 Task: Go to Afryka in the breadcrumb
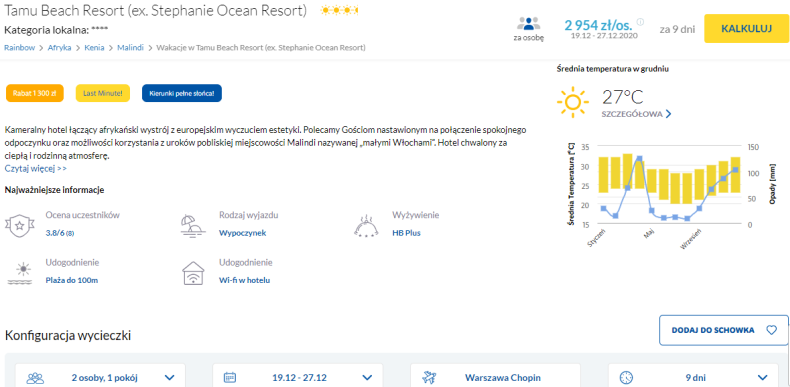[x=59, y=48]
